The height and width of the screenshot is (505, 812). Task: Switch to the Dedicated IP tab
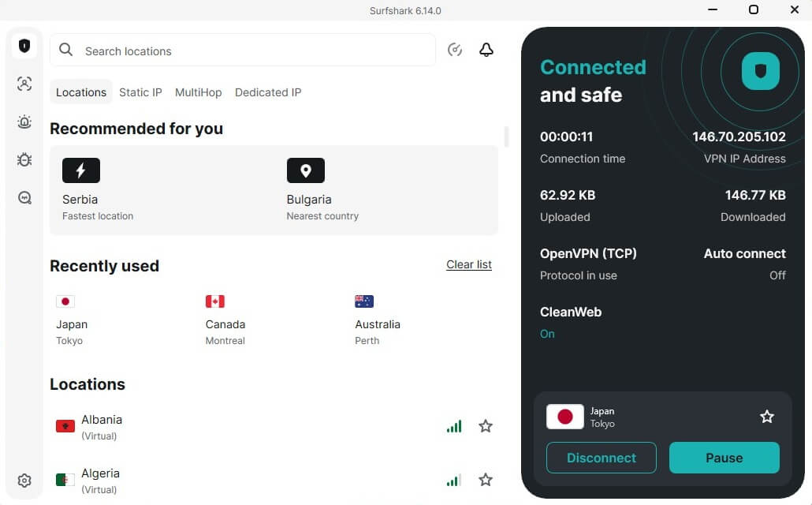tap(268, 92)
